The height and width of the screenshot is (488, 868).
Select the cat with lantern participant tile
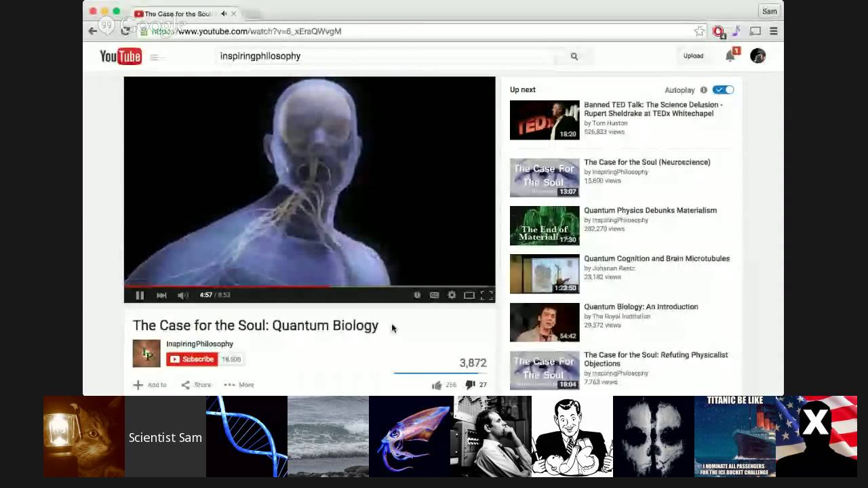click(84, 436)
